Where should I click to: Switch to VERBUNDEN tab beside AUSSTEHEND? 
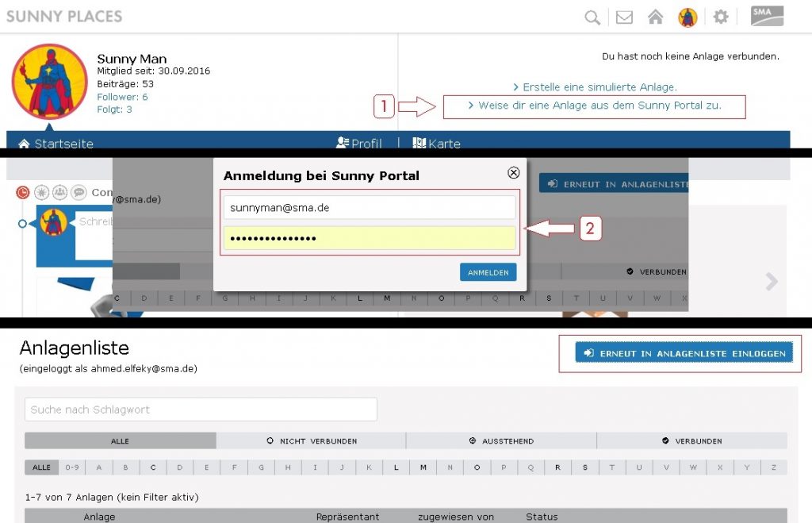(691, 441)
